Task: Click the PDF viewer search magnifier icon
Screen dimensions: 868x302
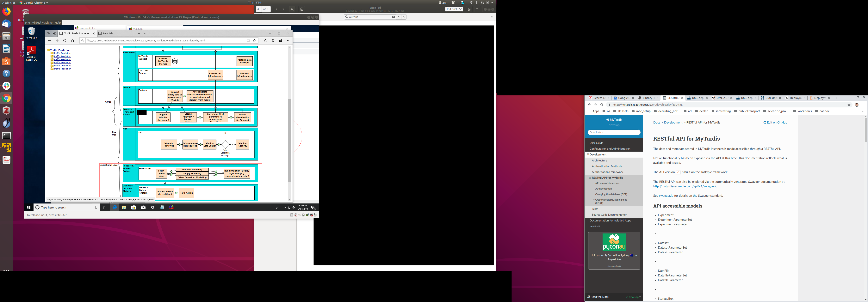Action: [x=292, y=9]
